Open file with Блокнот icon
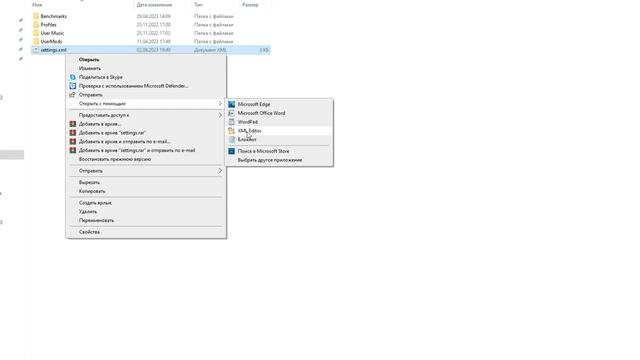The width and height of the screenshot is (640, 360). coord(231,140)
